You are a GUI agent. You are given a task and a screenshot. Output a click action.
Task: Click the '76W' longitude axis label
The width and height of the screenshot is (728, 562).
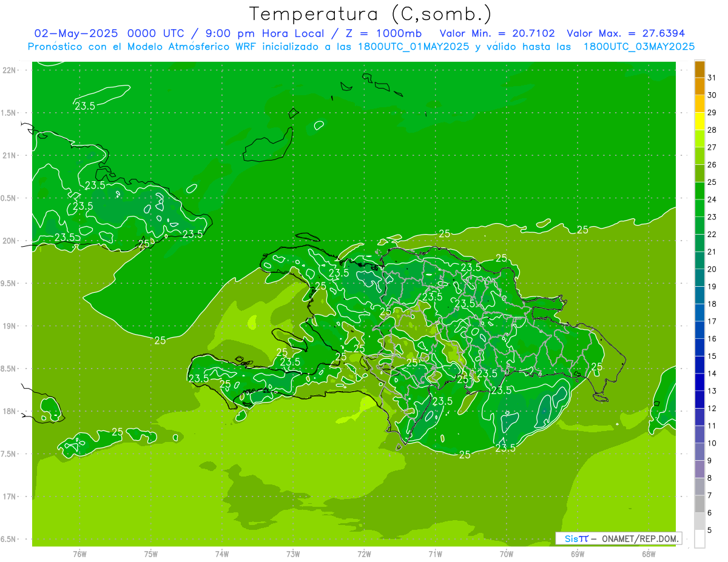click(80, 554)
